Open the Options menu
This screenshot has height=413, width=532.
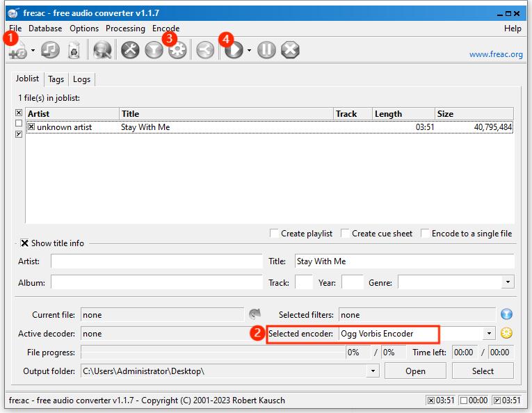tap(84, 29)
